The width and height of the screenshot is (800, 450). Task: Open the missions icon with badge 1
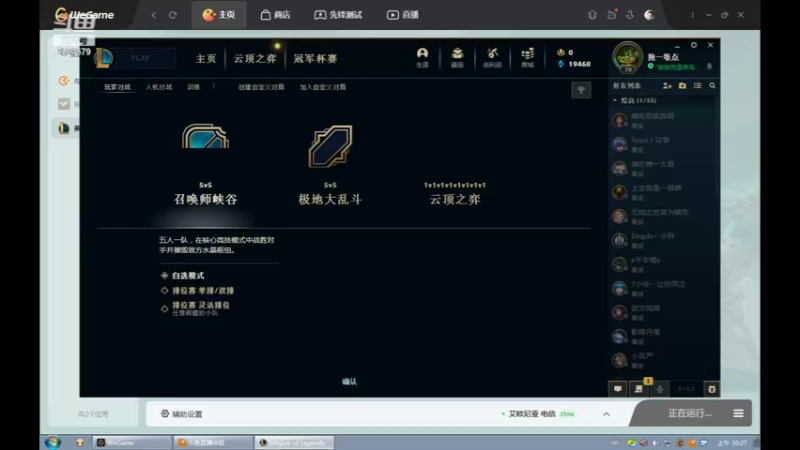click(x=639, y=389)
